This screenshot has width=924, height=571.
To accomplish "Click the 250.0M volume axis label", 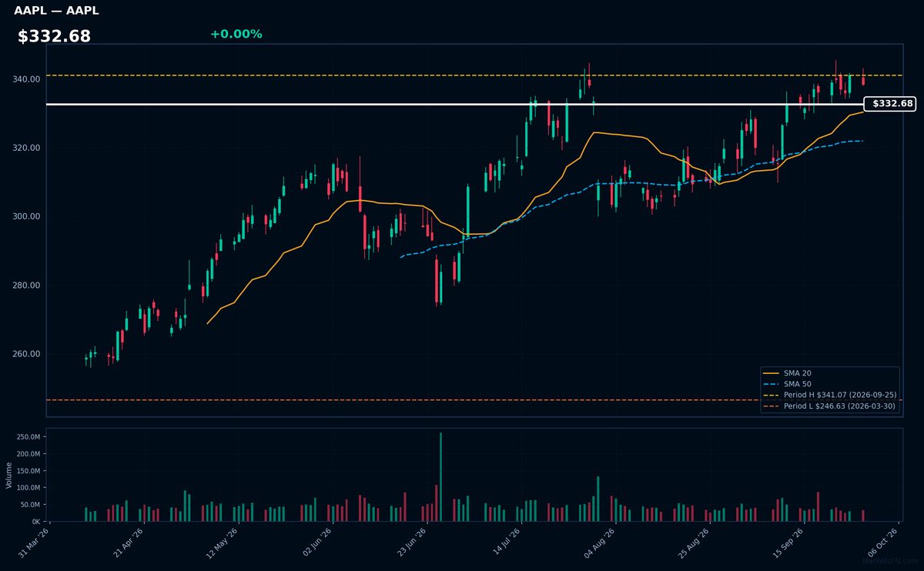I will [x=28, y=437].
